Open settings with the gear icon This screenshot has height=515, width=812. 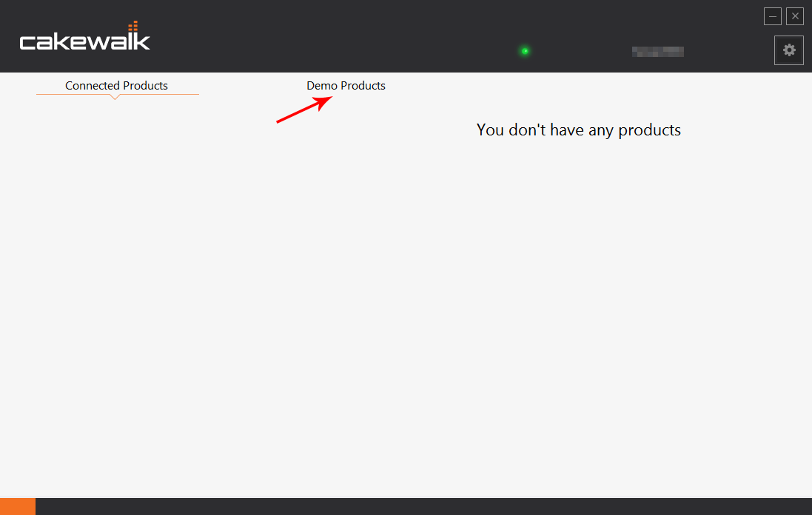[x=789, y=50]
